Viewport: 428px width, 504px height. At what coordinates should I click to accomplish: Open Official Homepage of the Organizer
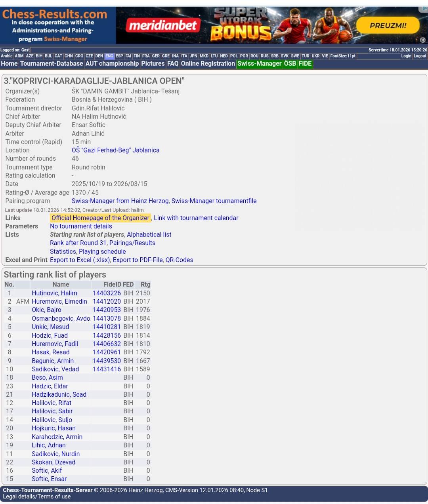(x=100, y=218)
